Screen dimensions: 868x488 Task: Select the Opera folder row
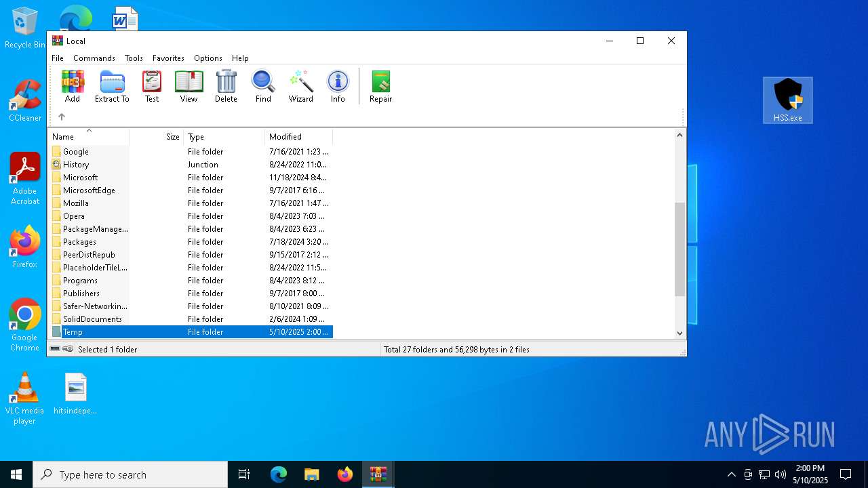[191, 216]
